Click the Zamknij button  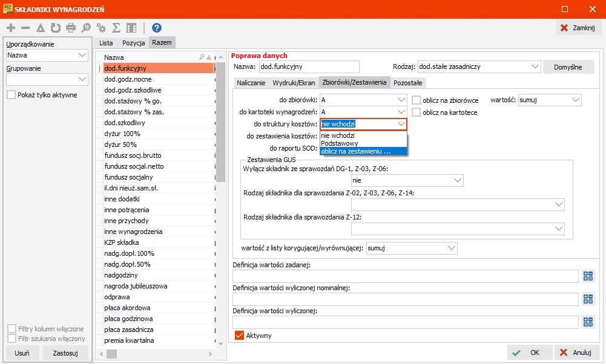578,28
